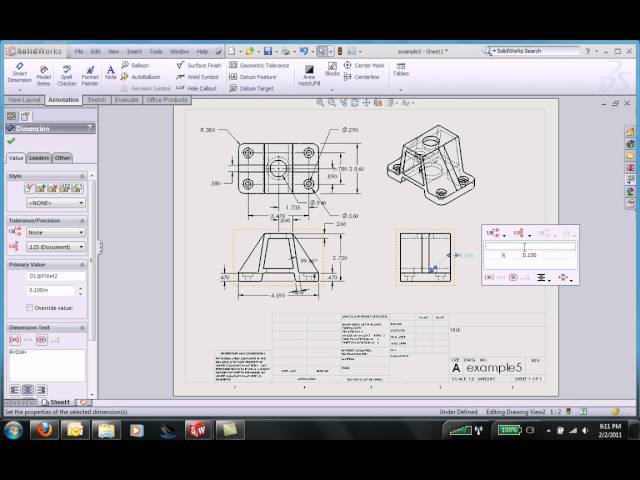Collapse the Primary Value section
Image resolution: width=640 pixels, height=480 pixels.
[82, 265]
